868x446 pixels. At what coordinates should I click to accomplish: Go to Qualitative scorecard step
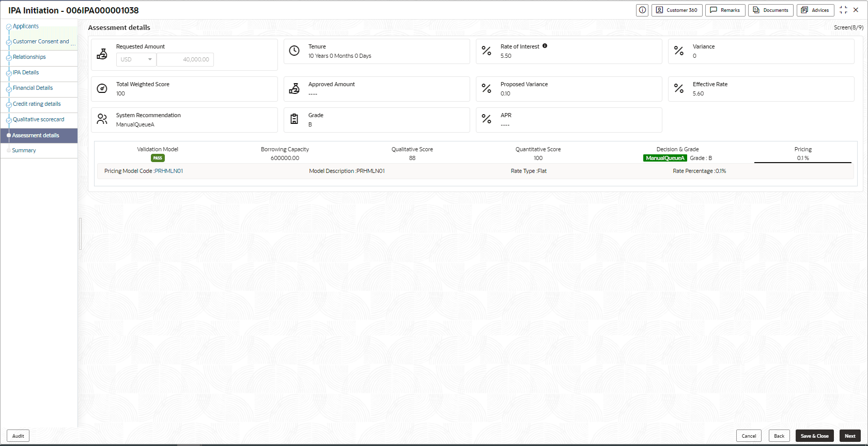click(39, 120)
